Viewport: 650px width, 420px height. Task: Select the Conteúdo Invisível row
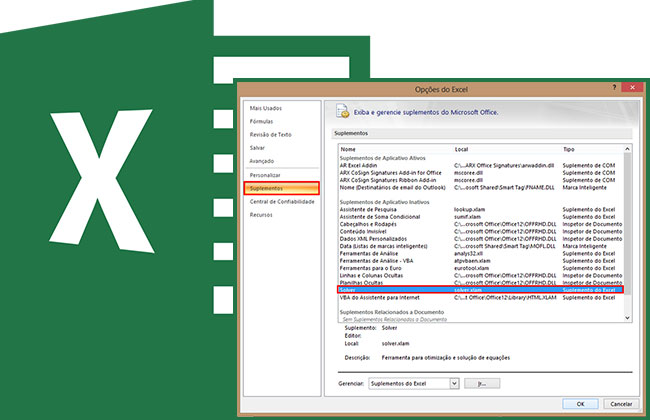pos(481,232)
